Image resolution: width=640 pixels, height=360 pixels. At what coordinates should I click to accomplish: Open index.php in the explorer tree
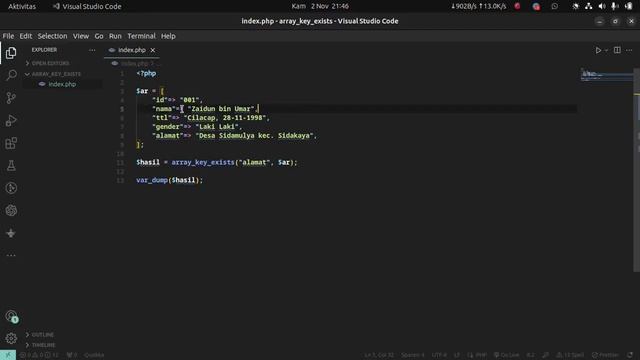[x=62, y=84]
